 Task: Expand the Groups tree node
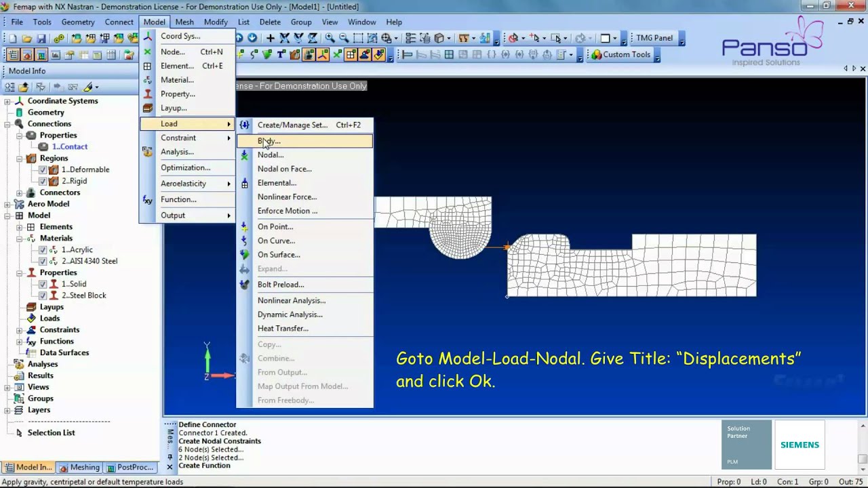tap(7, 399)
